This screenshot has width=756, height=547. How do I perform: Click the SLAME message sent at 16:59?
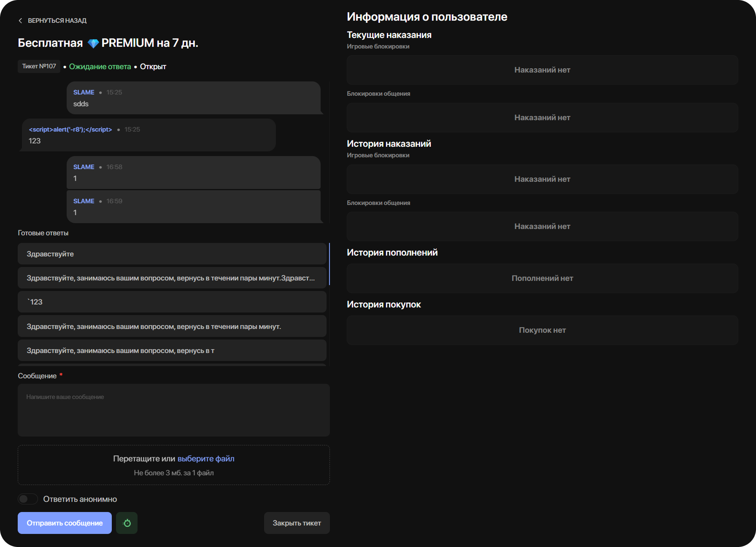click(194, 207)
